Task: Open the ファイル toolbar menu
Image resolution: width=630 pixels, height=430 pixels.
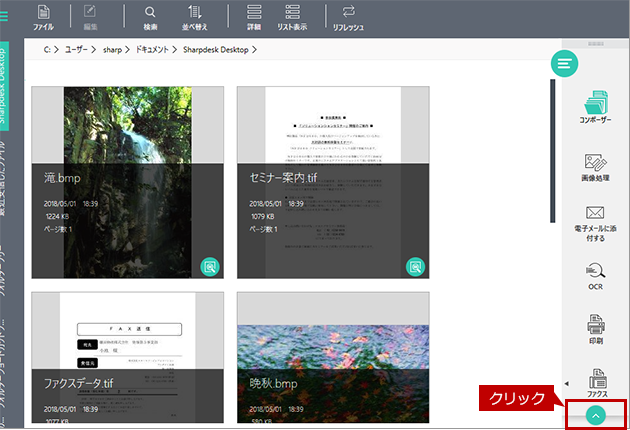Action: point(43,18)
